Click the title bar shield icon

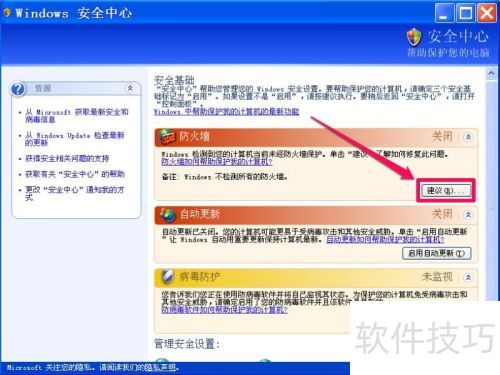coord(7,13)
